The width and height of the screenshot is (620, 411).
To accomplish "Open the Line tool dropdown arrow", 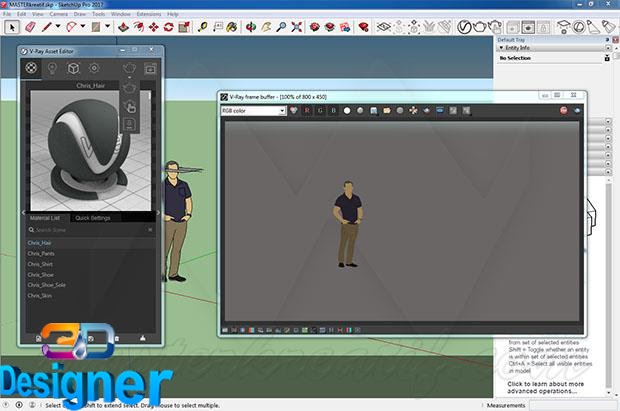I will tap(58, 27).
